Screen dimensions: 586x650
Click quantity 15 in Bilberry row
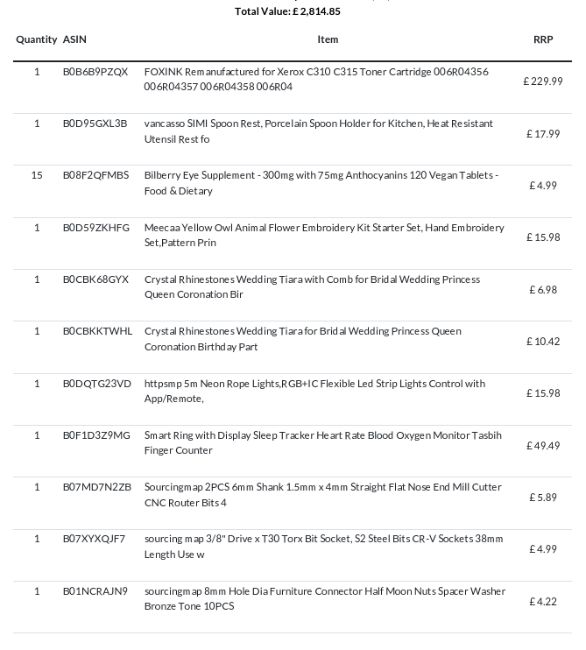tap(36, 175)
